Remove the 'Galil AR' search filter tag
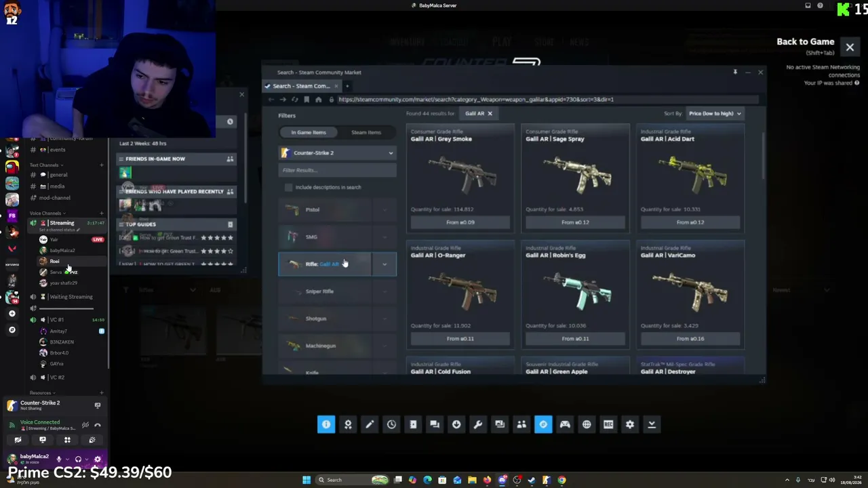 click(x=490, y=113)
